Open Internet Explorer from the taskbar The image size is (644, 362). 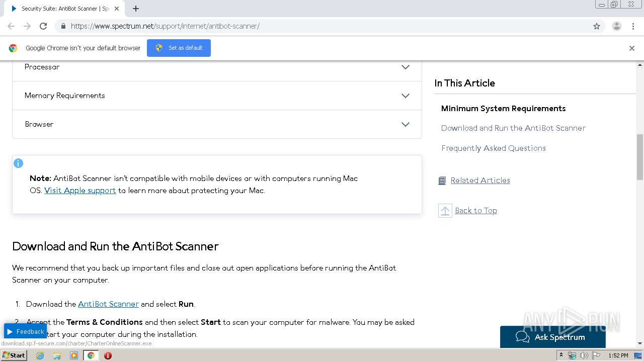[x=40, y=355]
